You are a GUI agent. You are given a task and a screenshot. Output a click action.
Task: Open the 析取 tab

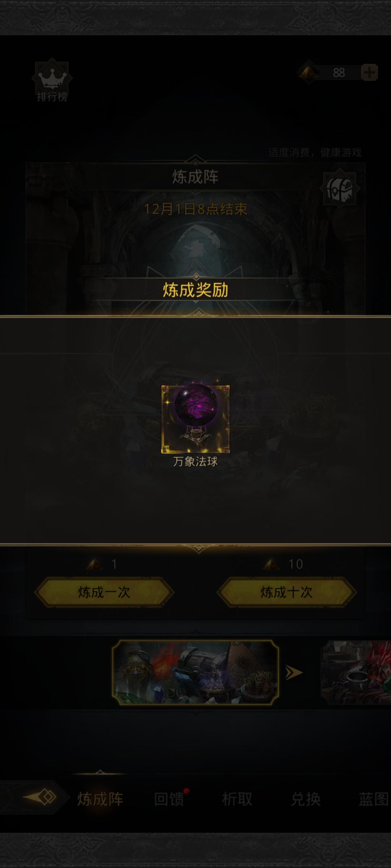click(x=237, y=799)
